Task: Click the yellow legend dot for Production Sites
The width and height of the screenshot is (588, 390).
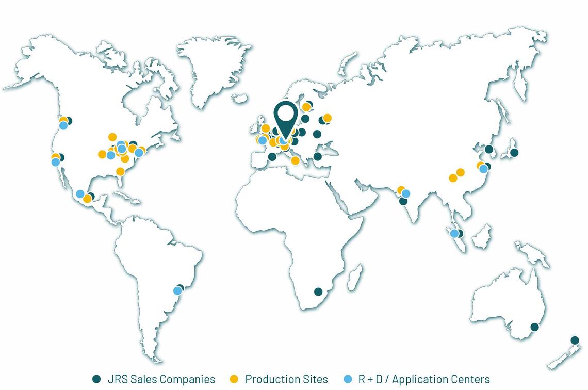Action: 234,379
